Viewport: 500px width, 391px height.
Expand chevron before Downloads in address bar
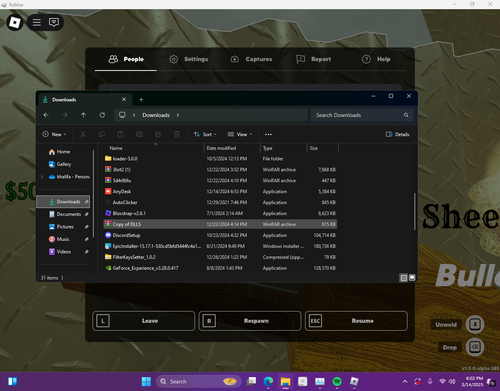(134, 115)
